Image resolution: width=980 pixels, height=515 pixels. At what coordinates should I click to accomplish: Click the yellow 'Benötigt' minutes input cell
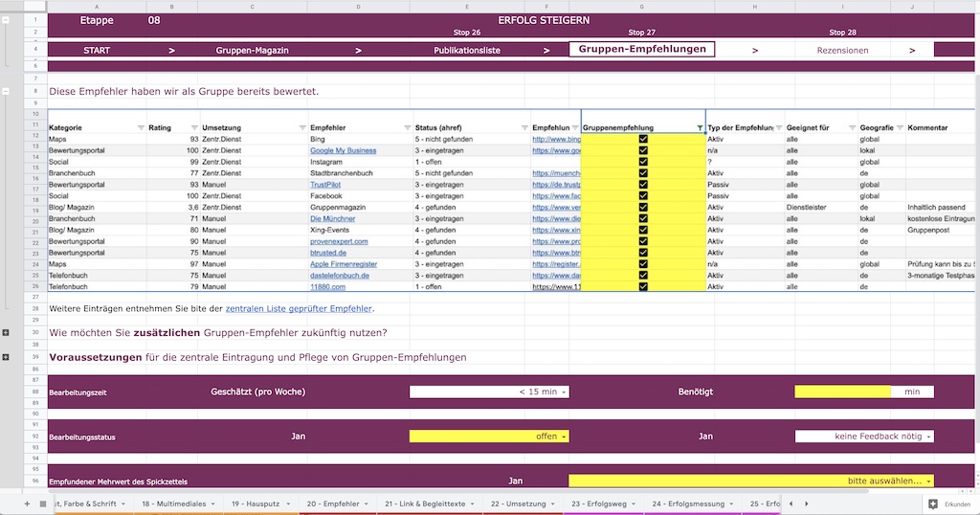point(842,392)
